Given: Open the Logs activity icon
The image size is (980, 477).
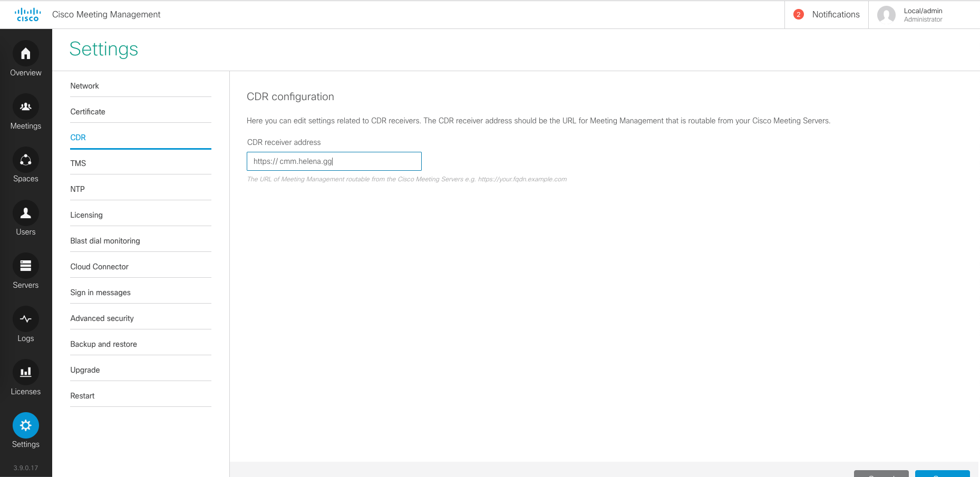Looking at the screenshot, I should click(x=25, y=319).
